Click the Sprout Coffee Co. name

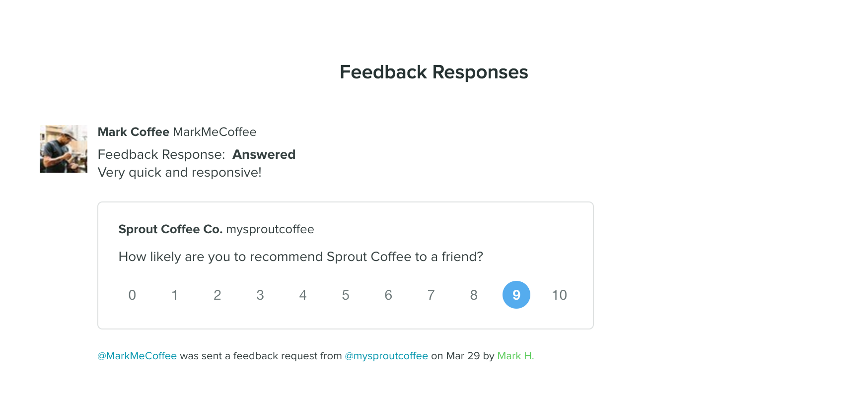(170, 229)
